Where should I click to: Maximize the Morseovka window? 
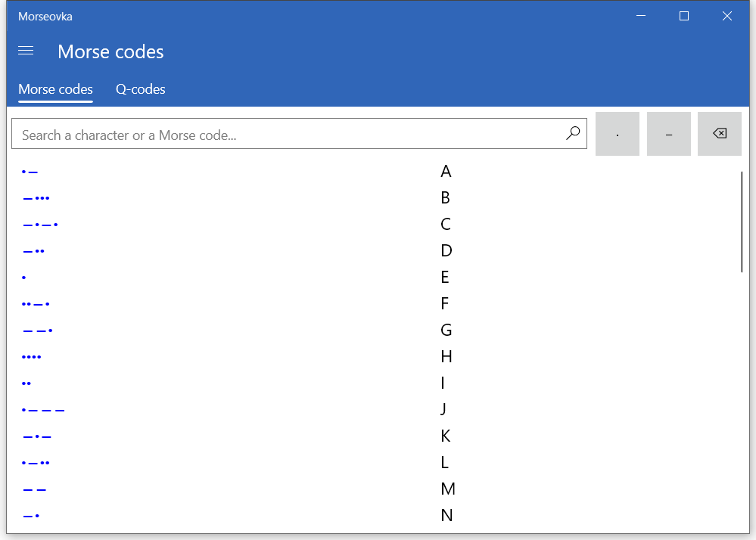[684, 16]
